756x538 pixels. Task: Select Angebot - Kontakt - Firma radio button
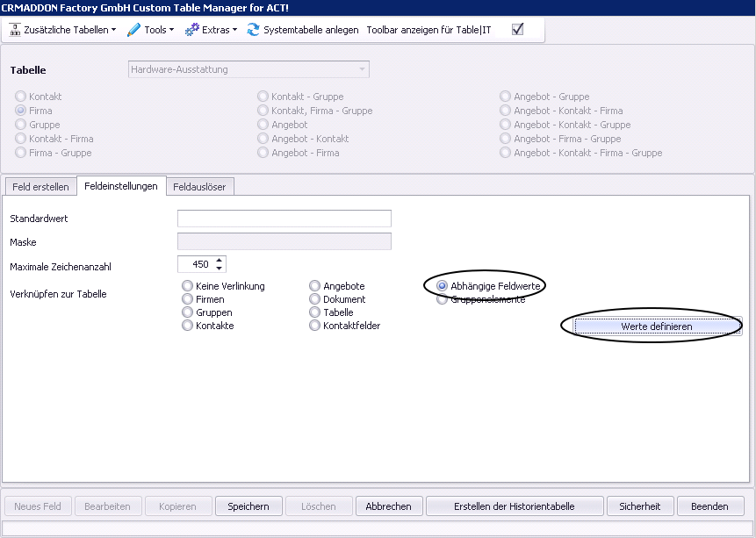coord(505,111)
